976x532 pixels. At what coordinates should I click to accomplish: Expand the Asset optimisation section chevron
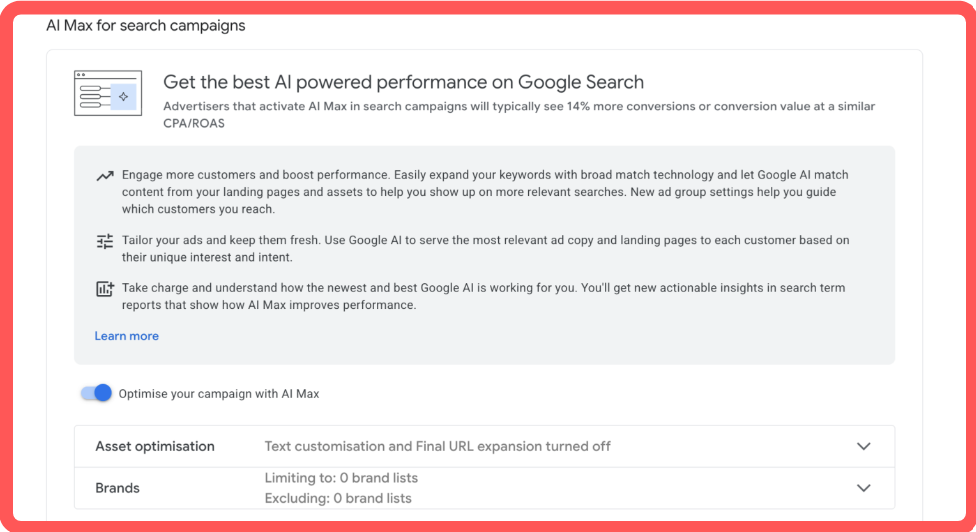(863, 446)
